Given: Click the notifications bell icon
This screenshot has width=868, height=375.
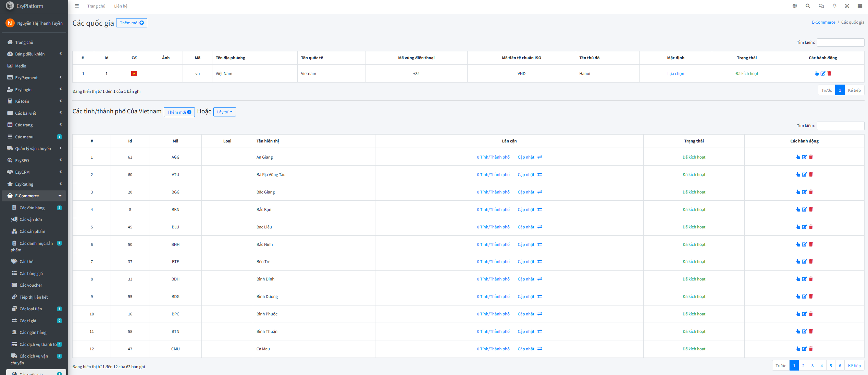Looking at the screenshot, I should [x=834, y=6].
